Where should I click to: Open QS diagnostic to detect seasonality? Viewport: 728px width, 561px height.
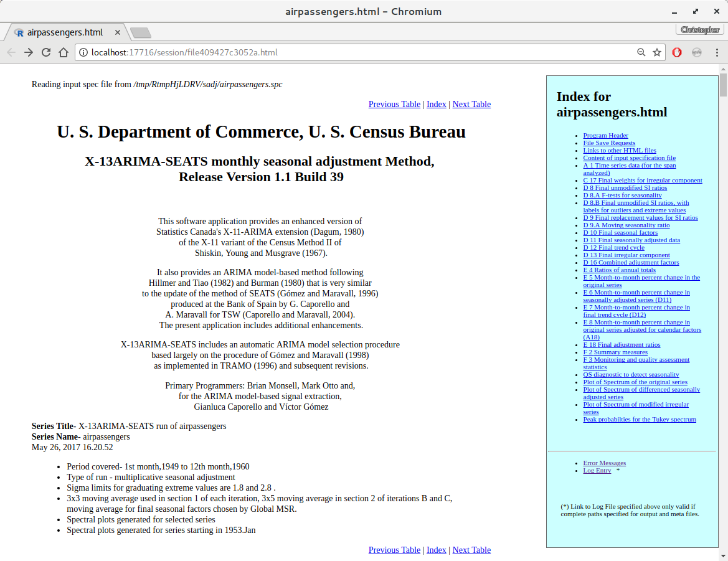tap(631, 374)
